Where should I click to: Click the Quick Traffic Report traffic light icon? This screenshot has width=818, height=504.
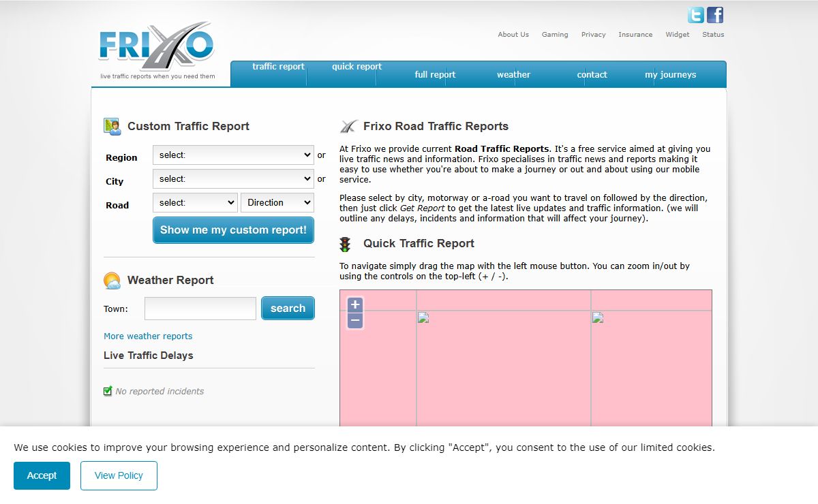pyautogui.click(x=346, y=244)
